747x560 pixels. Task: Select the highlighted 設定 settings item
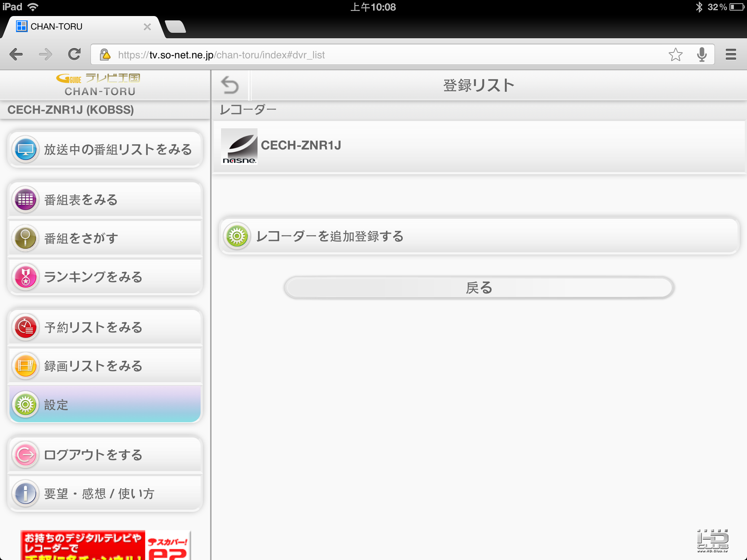(105, 404)
